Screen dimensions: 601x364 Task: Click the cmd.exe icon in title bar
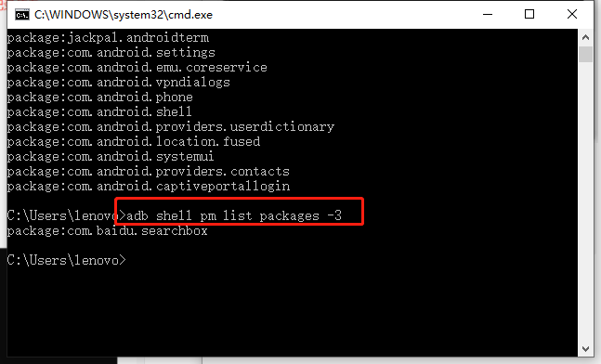coord(22,15)
